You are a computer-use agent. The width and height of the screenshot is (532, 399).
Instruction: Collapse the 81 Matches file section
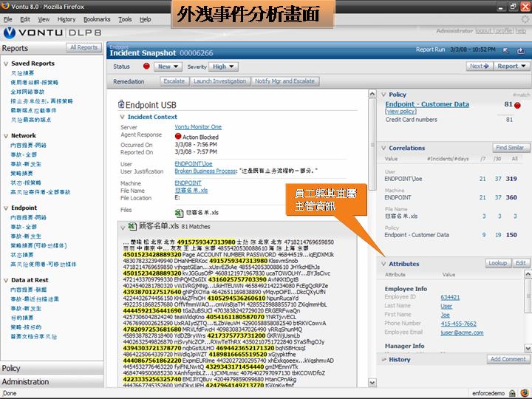click(123, 228)
